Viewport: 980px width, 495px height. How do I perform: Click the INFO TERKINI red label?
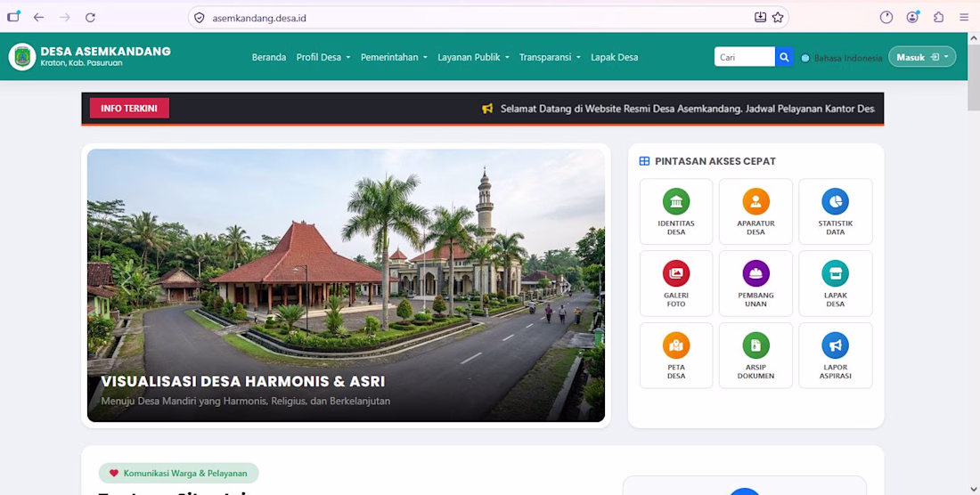pos(129,108)
